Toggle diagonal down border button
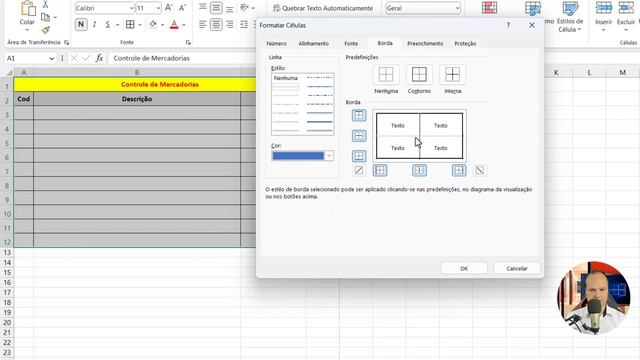640x360 pixels. 480,170
